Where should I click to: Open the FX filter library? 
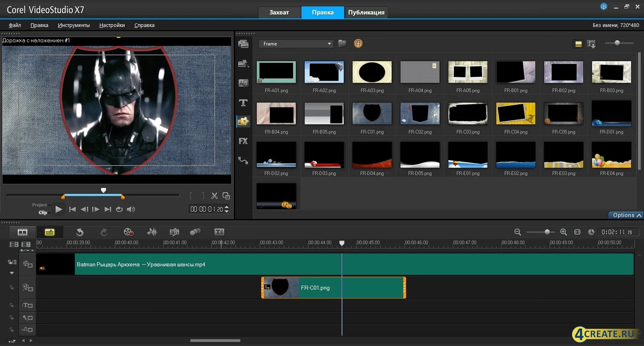(243, 141)
